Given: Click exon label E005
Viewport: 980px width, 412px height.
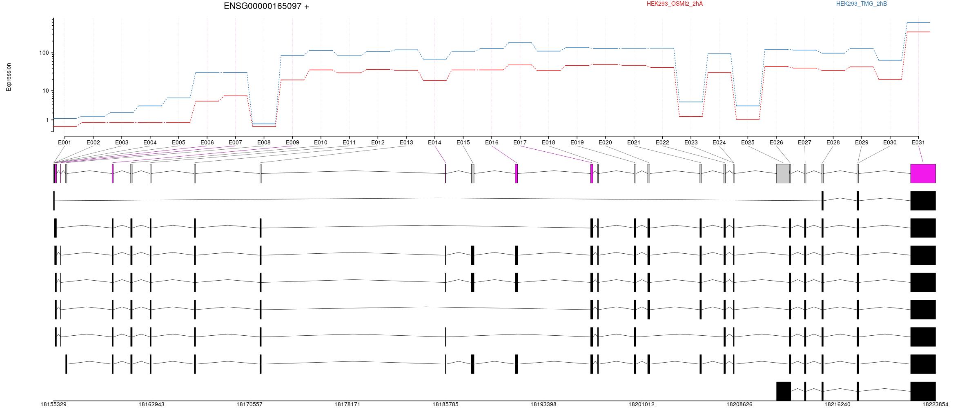Looking at the screenshot, I should 178,142.
